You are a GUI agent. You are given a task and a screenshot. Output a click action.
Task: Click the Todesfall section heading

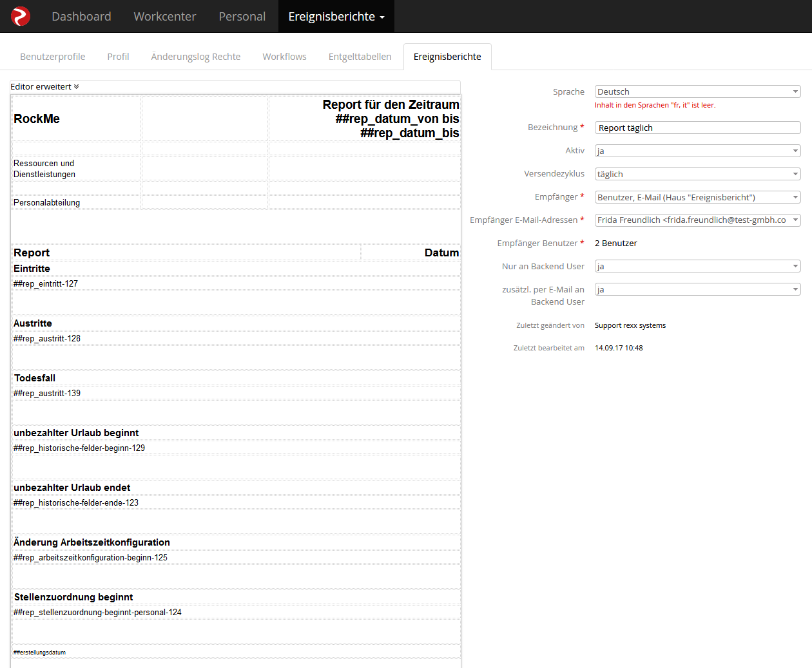click(x=35, y=378)
